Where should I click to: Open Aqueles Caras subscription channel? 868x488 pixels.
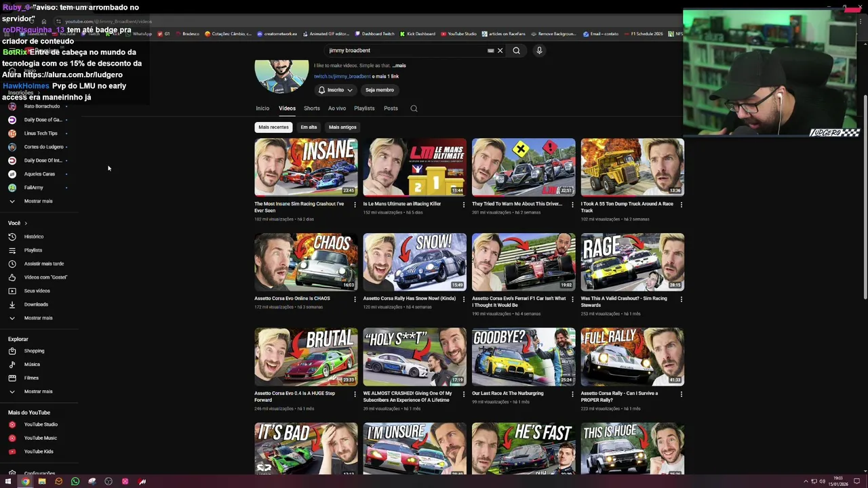tap(39, 174)
